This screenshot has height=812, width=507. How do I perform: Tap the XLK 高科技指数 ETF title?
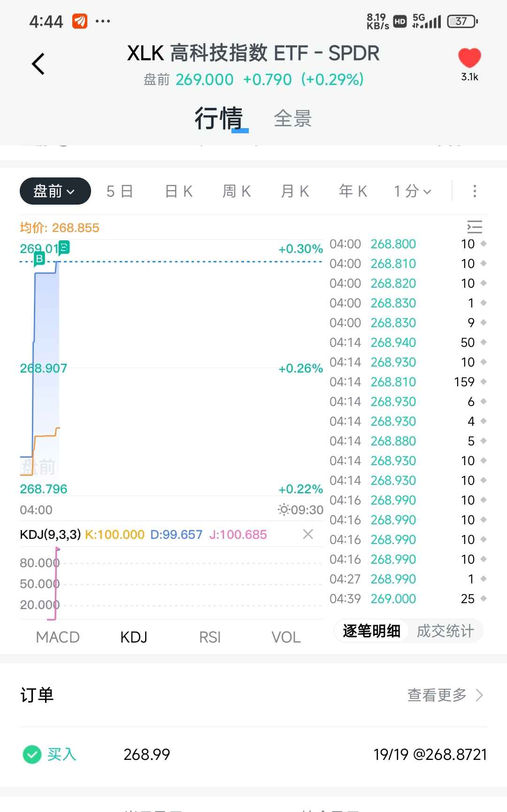click(253, 53)
